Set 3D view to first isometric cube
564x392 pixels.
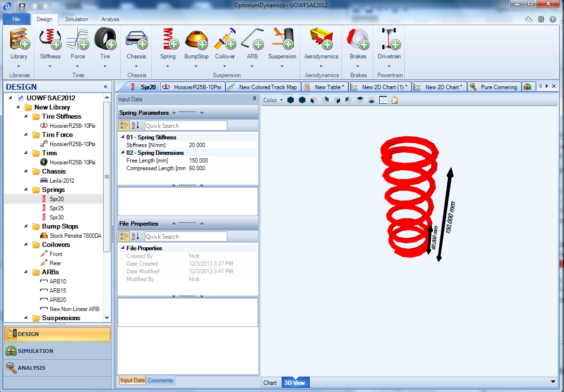tap(290, 100)
